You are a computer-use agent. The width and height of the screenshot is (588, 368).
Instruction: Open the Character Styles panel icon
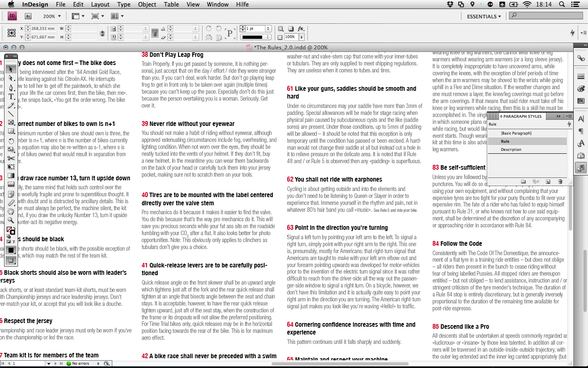[581, 144]
